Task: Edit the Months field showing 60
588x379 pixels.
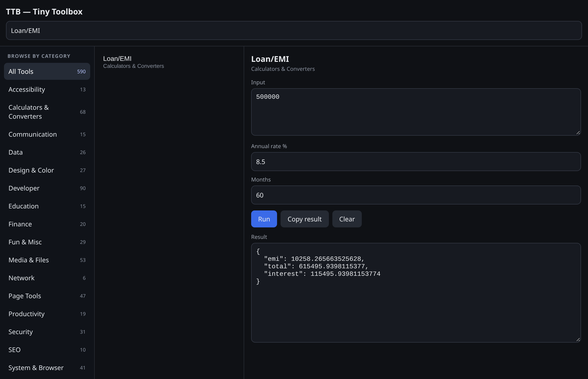Action: coord(416,195)
